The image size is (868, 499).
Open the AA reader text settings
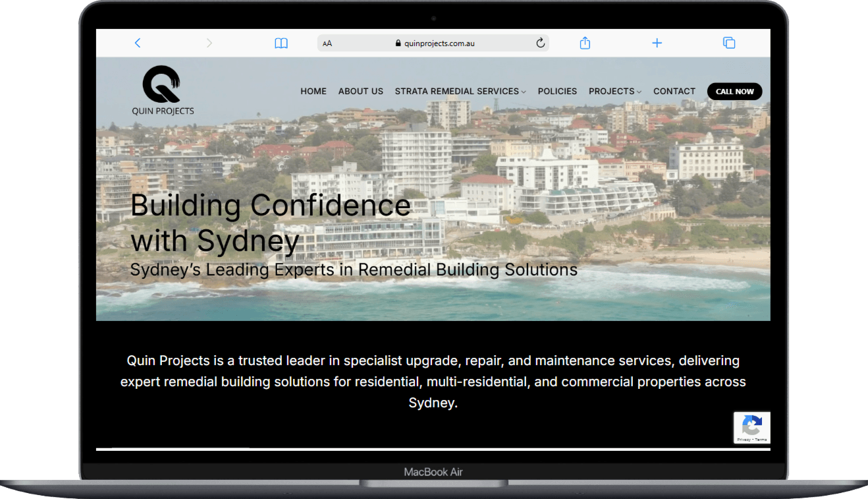327,44
